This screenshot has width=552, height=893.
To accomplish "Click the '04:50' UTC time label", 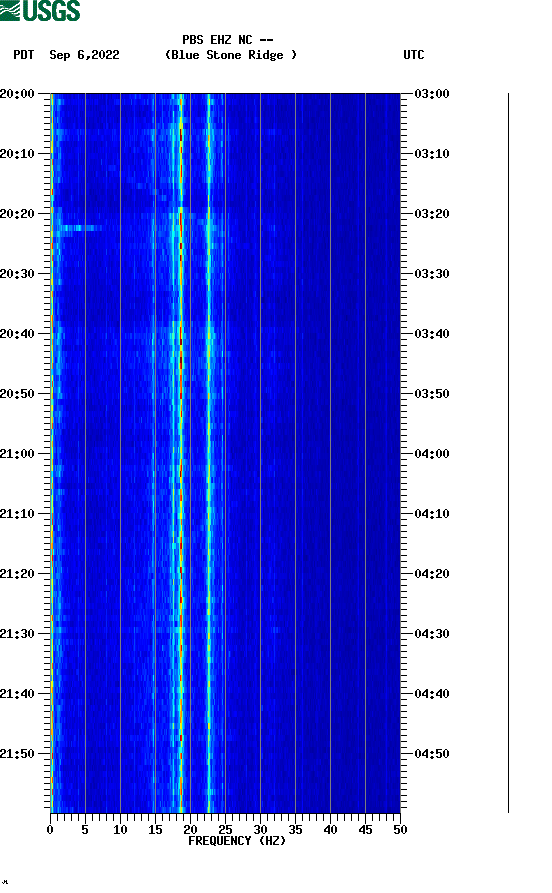I will (x=432, y=753).
